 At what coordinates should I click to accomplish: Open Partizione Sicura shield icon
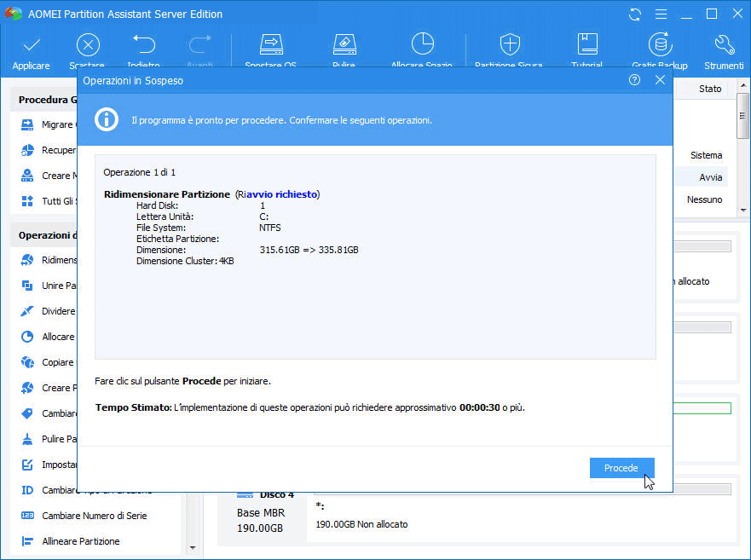click(509, 44)
